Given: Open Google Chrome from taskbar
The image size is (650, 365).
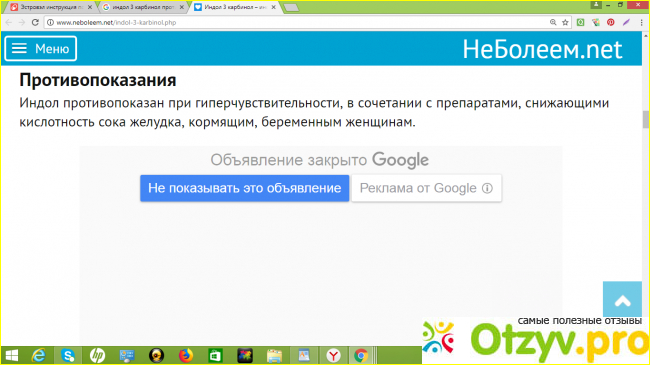Looking at the screenshot, I should (361, 355).
